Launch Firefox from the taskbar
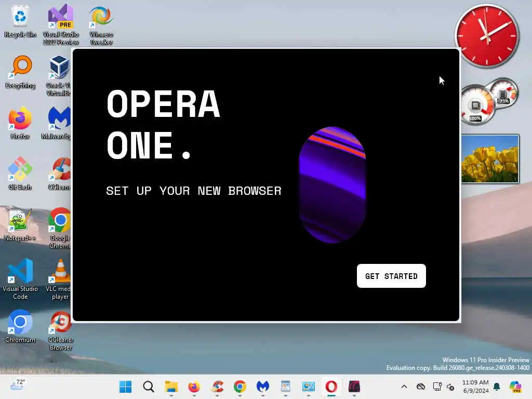532x399 pixels. point(194,387)
